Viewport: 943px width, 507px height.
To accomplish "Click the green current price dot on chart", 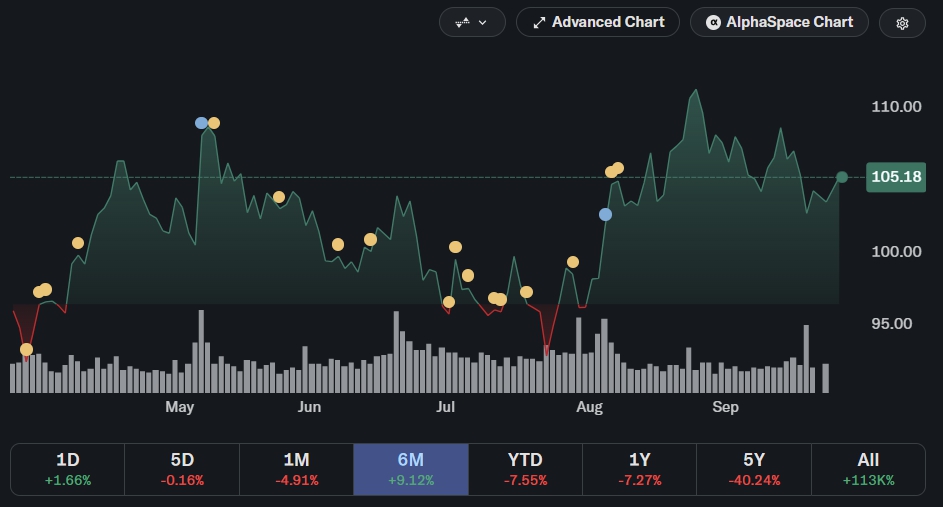I will click(842, 177).
